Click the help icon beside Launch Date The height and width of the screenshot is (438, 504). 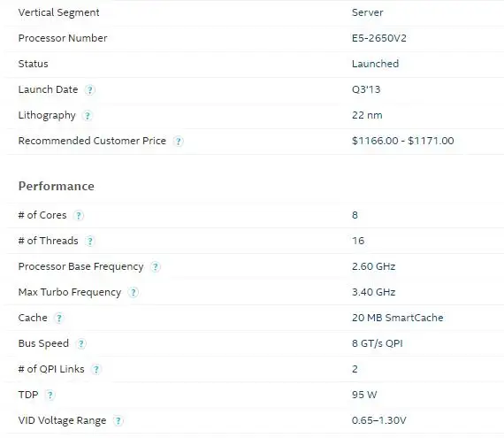click(x=89, y=89)
